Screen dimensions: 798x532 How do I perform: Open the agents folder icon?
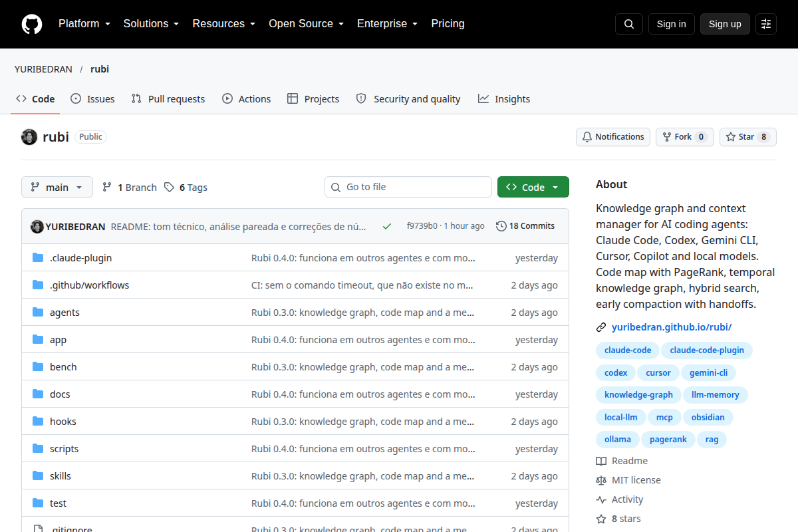pos(38,312)
